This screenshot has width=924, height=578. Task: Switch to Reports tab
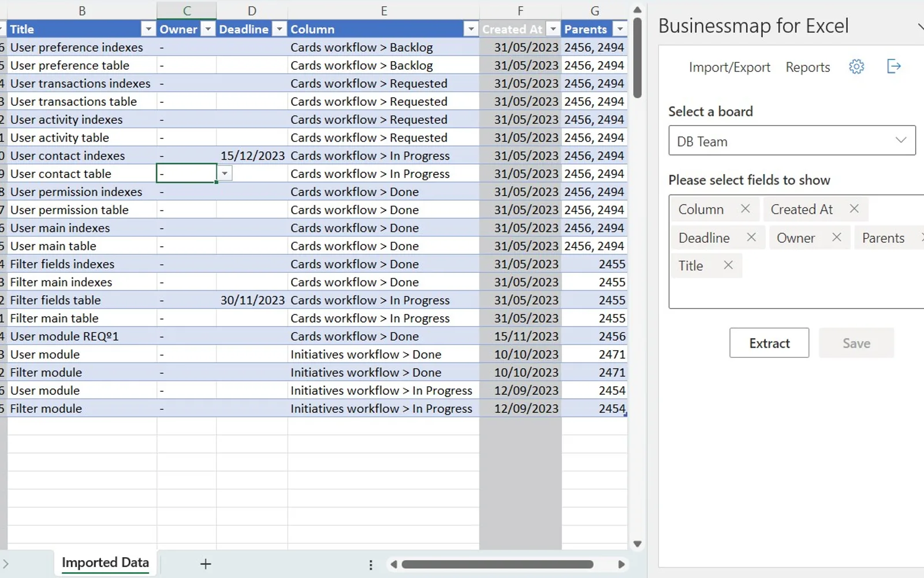(807, 67)
